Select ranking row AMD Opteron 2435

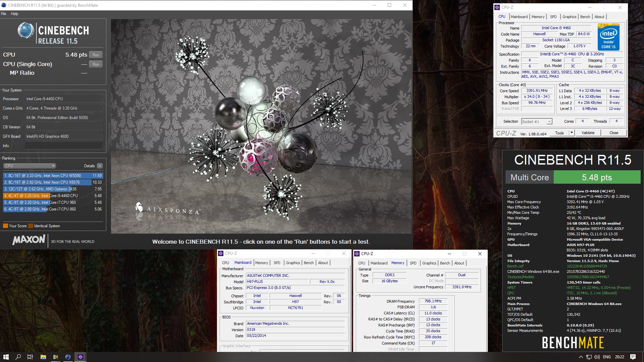point(53,189)
